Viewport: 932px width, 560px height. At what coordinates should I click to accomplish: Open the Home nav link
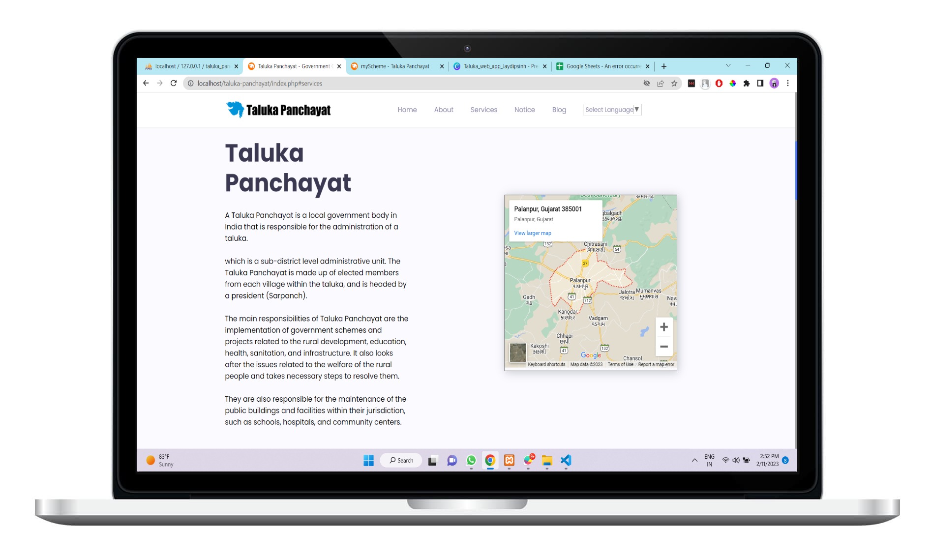(x=407, y=110)
